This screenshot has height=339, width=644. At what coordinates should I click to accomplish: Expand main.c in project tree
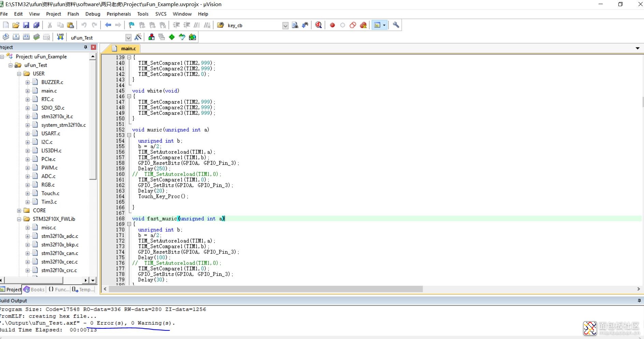tap(28, 91)
